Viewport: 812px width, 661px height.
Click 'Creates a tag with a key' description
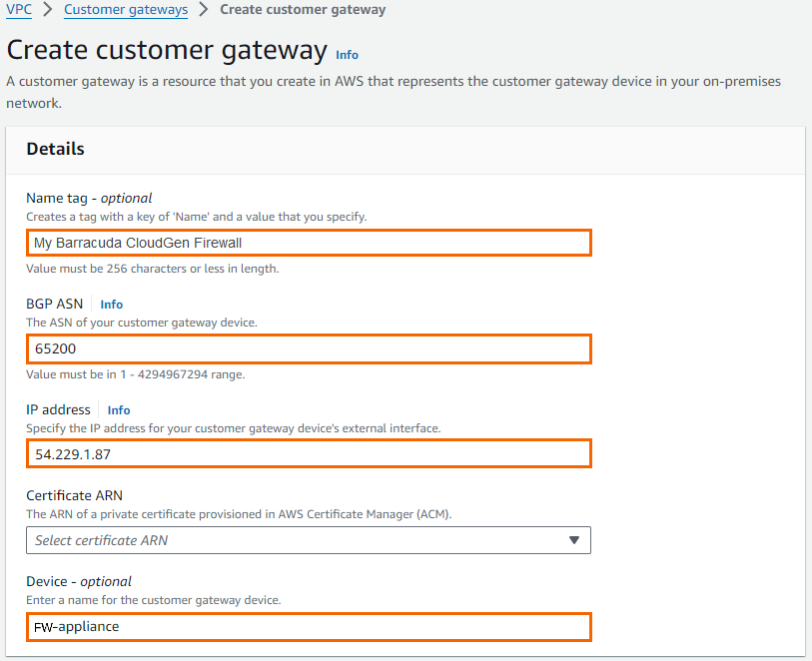197,217
